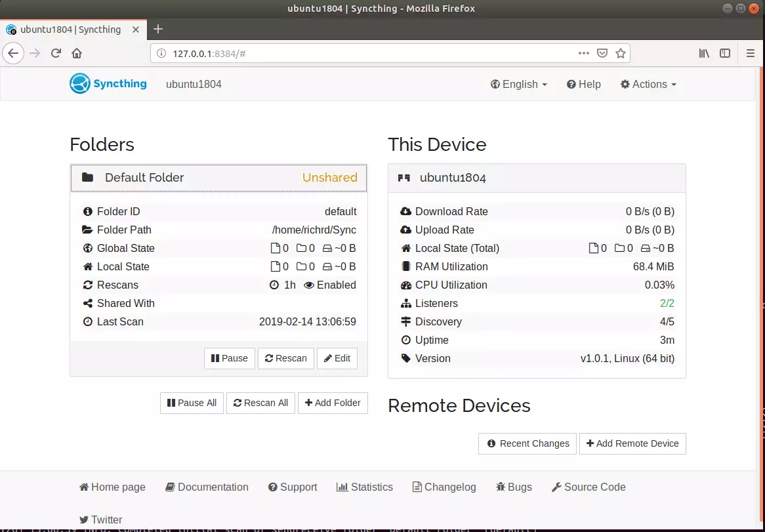Toggle the Firefox sidebar icon
This screenshot has height=532, width=765.
(x=725, y=53)
